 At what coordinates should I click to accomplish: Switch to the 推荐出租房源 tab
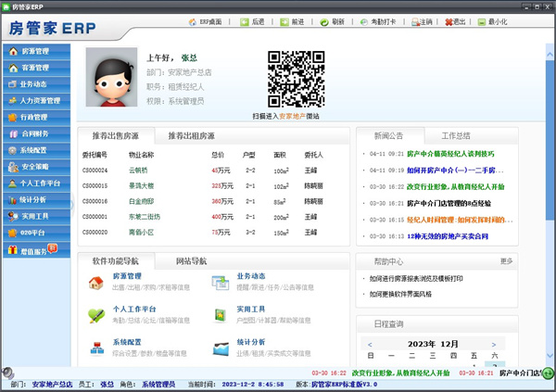192,135
